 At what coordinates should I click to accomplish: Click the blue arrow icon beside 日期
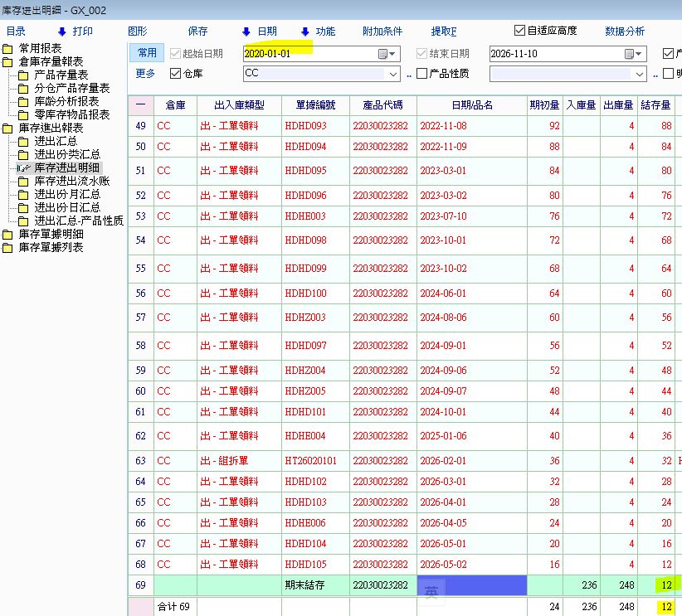tap(246, 32)
